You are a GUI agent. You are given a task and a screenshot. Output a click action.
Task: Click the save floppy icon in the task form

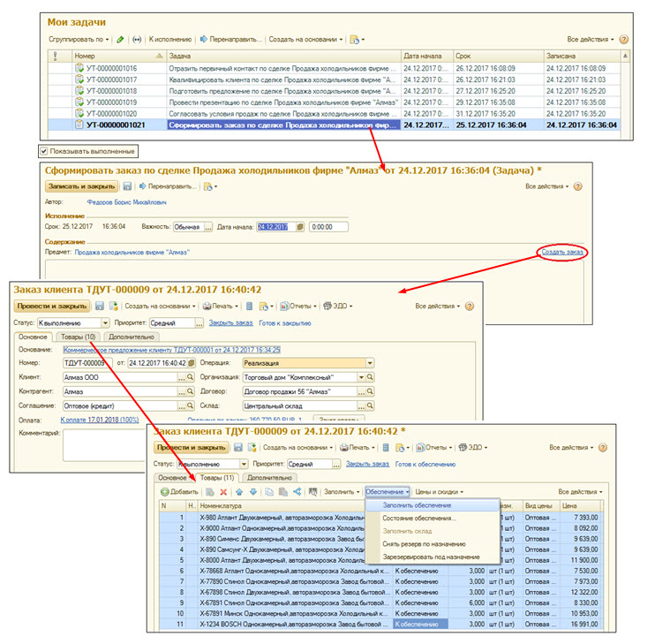[x=127, y=186]
